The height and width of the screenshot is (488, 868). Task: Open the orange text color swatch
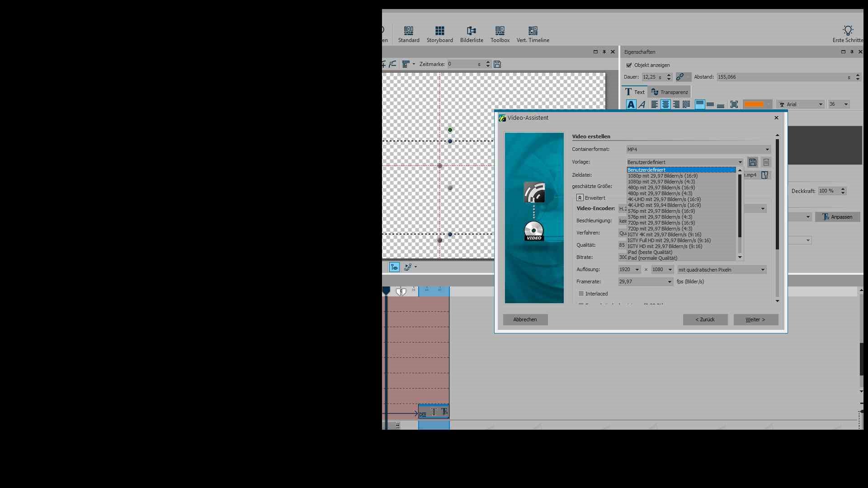(754, 104)
